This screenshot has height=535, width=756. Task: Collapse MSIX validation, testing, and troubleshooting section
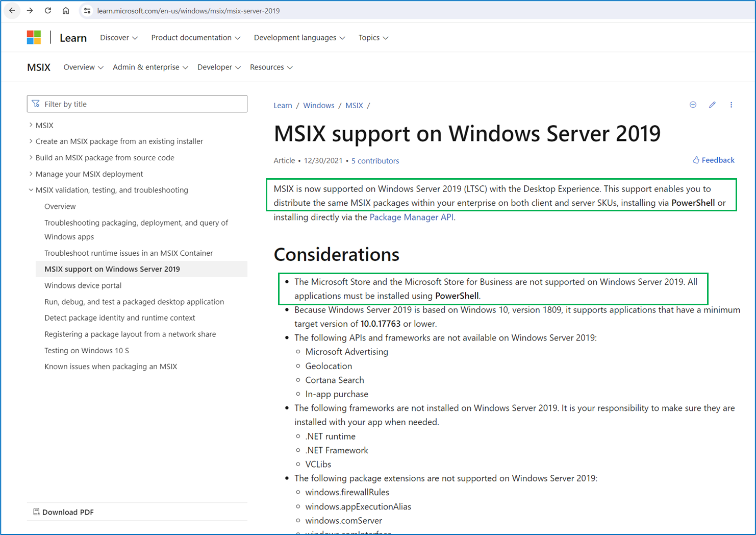click(x=112, y=190)
